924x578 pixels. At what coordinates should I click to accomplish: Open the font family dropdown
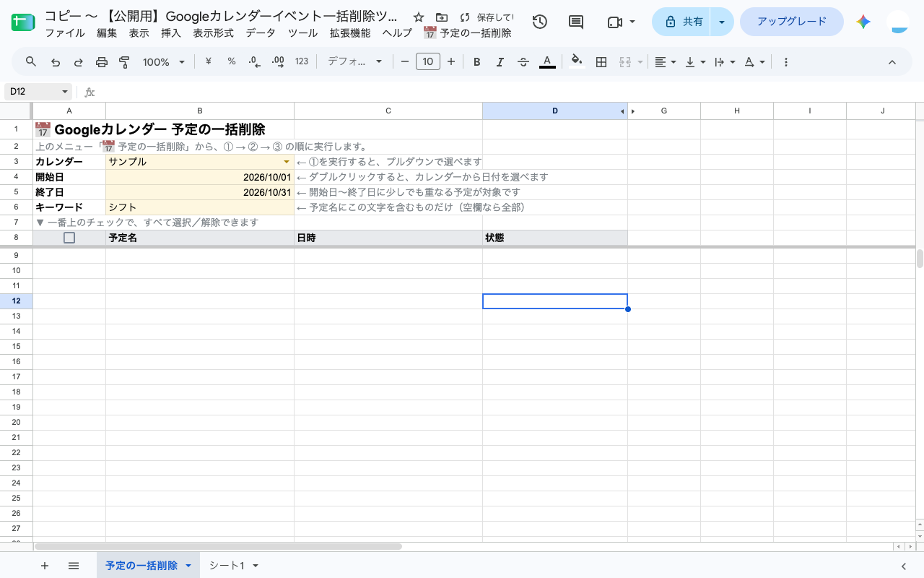click(x=354, y=62)
